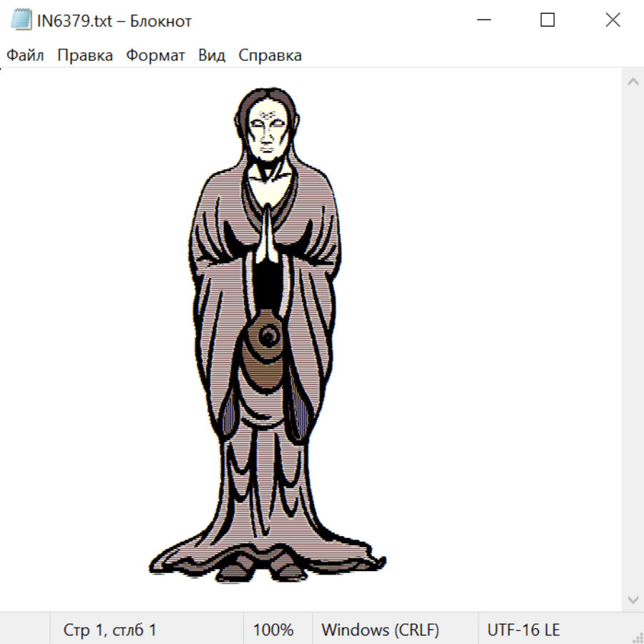
Task: Open the Формат menu
Action: coord(155,56)
